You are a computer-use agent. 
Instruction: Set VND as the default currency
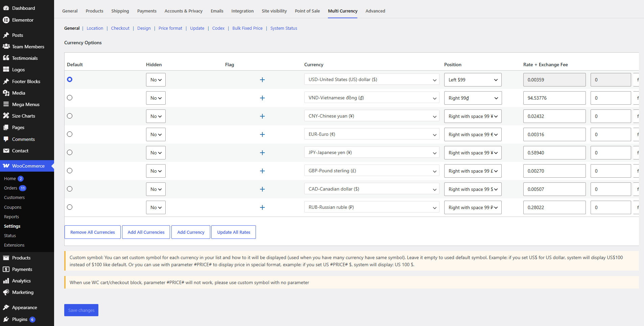pos(70,98)
